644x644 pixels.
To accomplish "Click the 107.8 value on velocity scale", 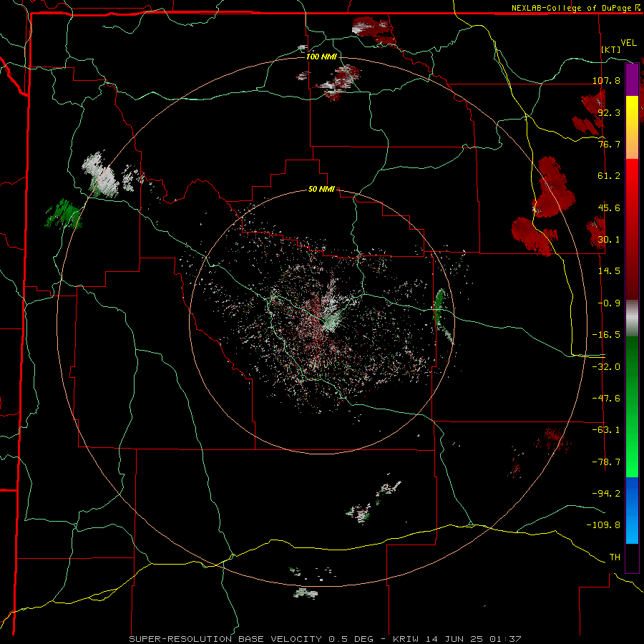I will [x=606, y=80].
